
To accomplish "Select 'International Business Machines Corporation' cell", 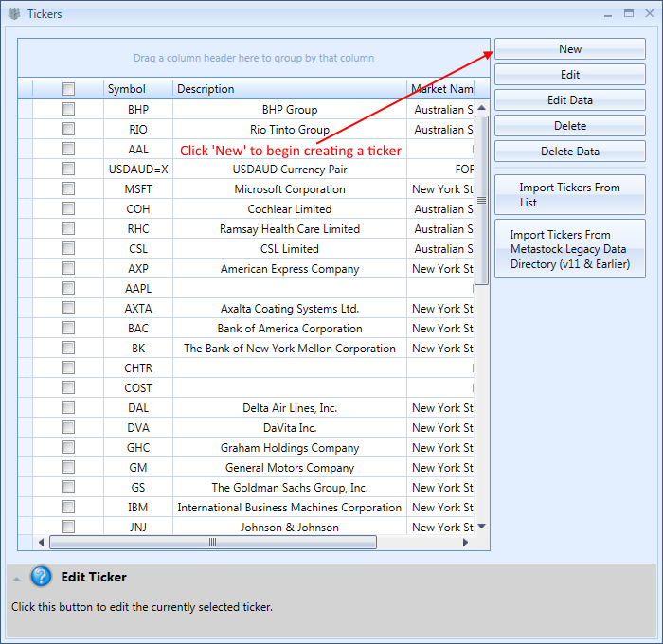I will pos(290,507).
